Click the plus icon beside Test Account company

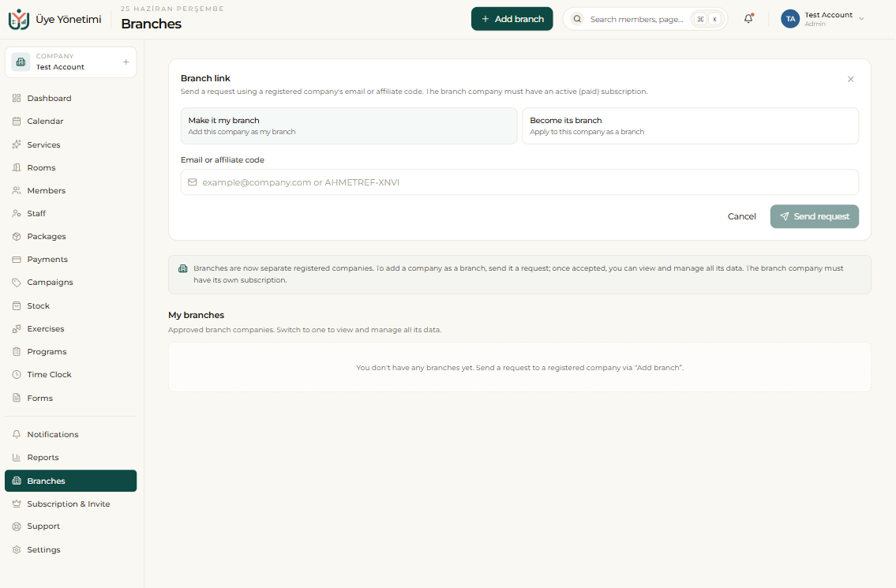pyautogui.click(x=126, y=62)
